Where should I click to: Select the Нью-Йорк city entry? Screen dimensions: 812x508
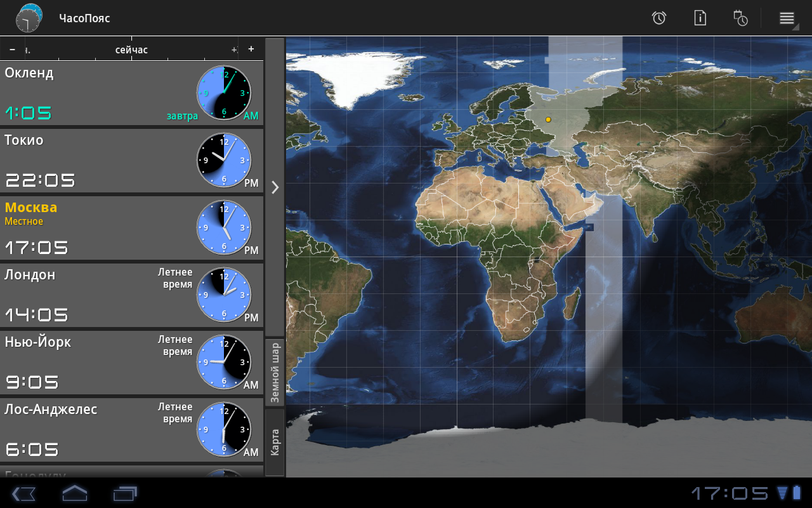click(95, 362)
